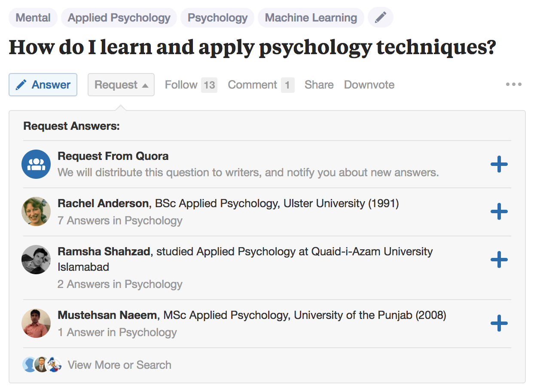Screen dimensions: 537x392
Task: Downvote the question
Action: coord(369,85)
